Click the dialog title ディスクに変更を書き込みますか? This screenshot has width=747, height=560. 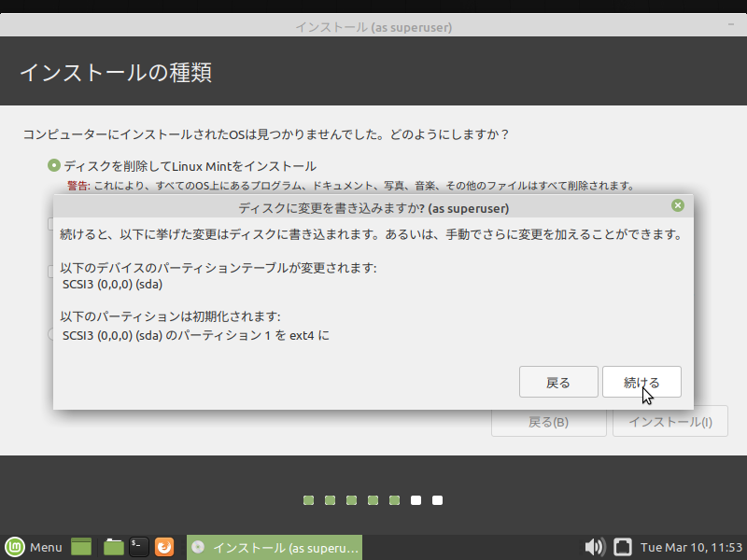[373, 208]
